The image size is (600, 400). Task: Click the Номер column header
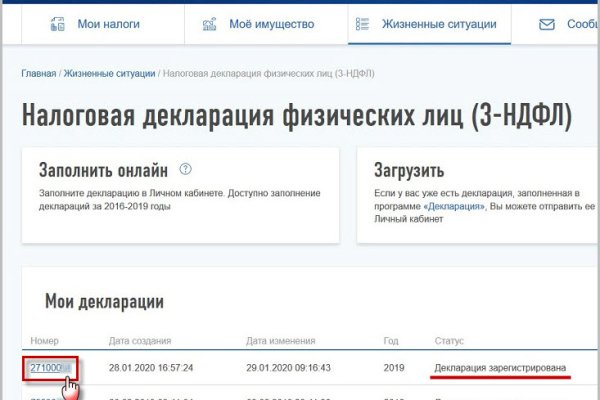tap(45, 341)
